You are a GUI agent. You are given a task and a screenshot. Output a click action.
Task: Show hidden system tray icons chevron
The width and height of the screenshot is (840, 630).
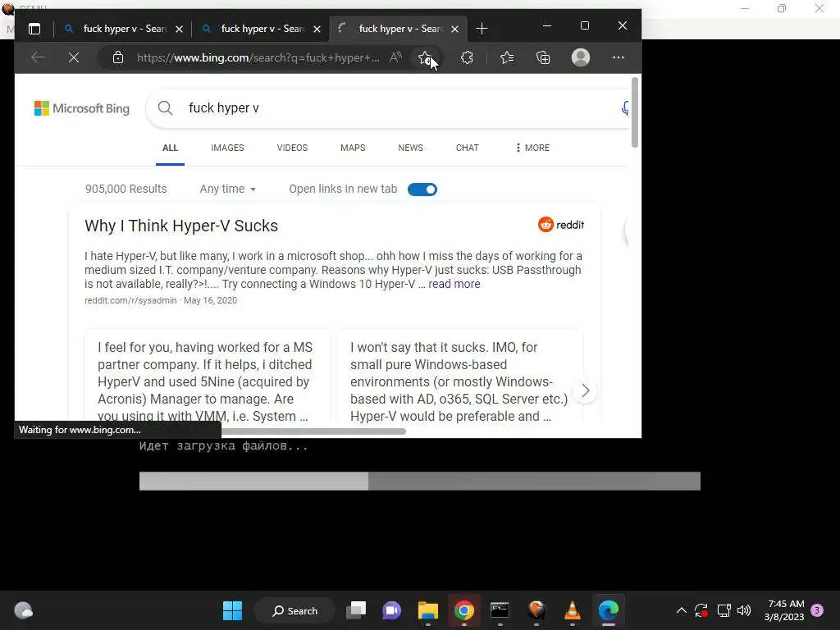point(682,610)
